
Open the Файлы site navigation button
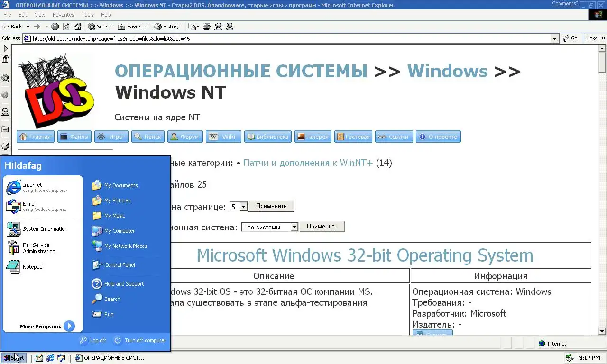74,136
